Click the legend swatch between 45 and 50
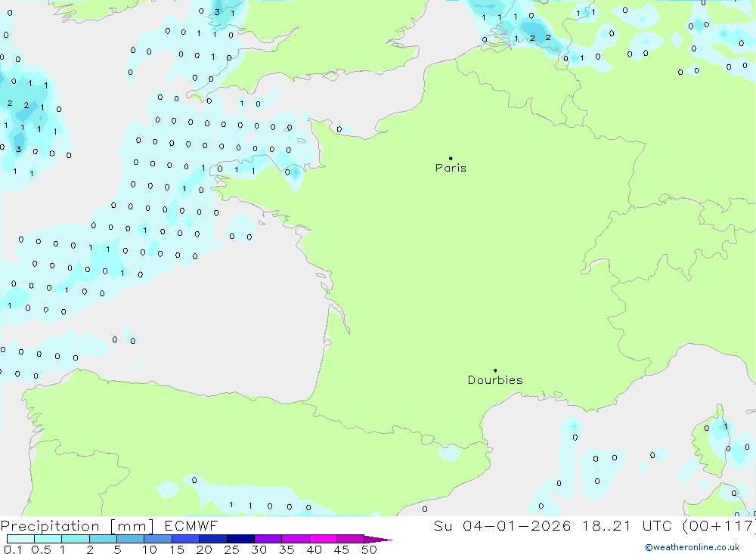The height and width of the screenshot is (554, 756). tap(351, 539)
